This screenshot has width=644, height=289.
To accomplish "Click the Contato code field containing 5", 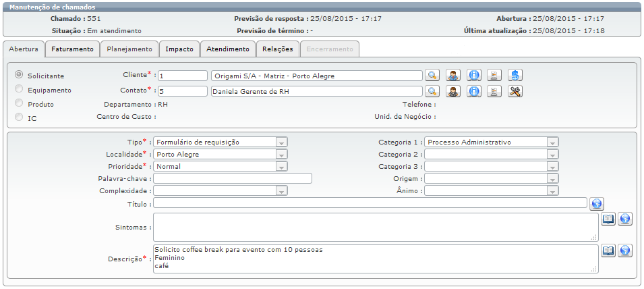I will click(x=183, y=91).
